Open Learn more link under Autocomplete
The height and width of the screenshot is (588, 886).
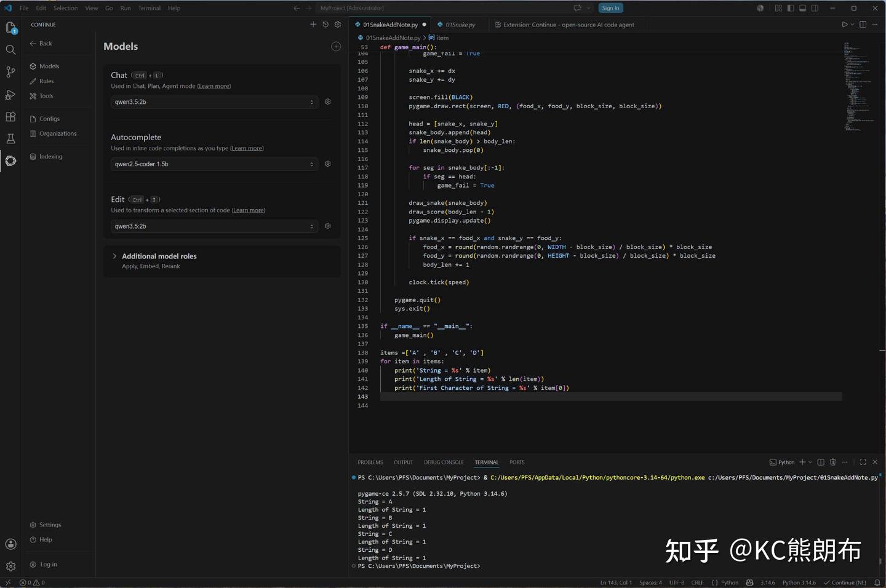[247, 148]
